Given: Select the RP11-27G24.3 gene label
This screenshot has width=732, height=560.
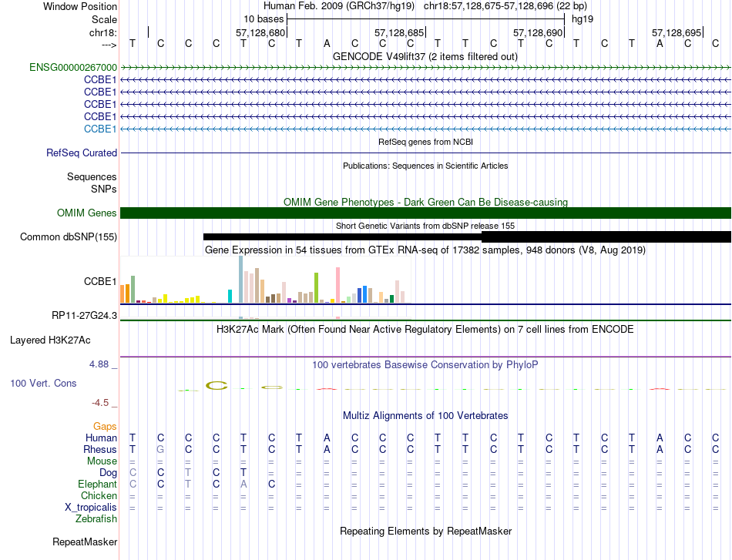Looking at the screenshot, I should 85,316.
